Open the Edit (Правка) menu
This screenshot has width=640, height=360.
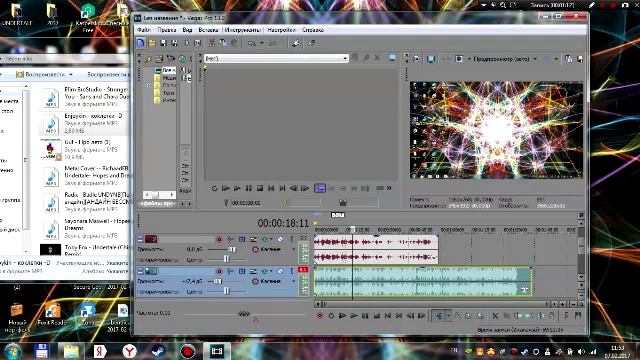pyautogui.click(x=167, y=30)
